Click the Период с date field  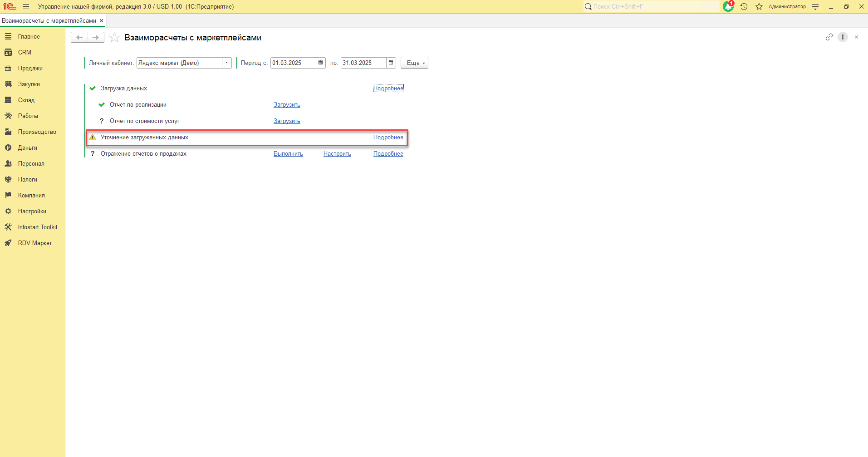point(293,63)
